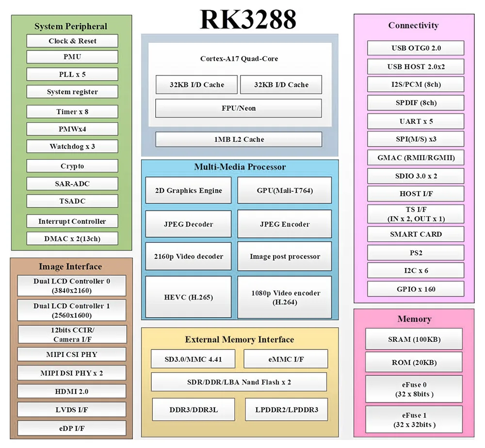Screen dimensions: 485x448
Task: Select the HEVC (H.265) block
Action: (188, 297)
